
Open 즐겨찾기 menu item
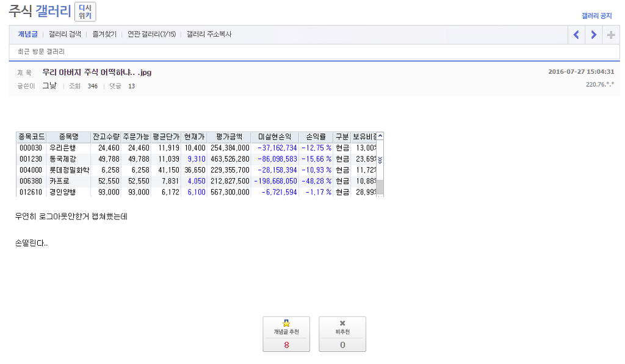pos(104,34)
